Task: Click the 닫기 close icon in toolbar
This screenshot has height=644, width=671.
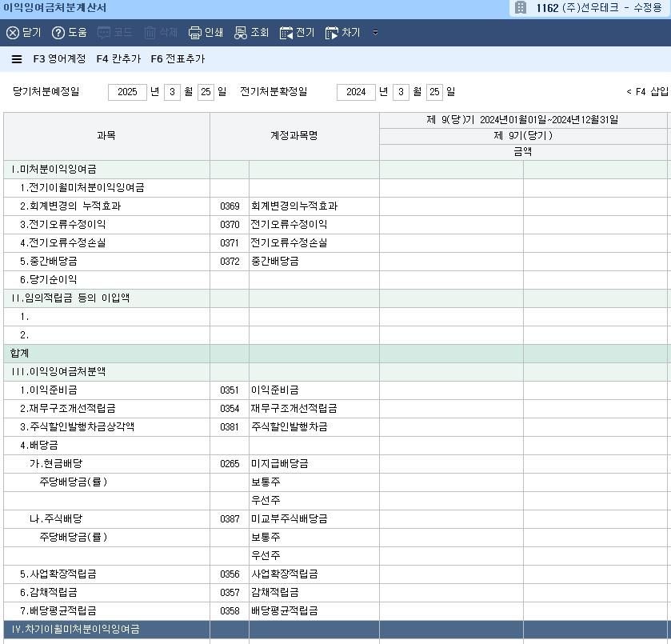Action: [13, 33]
